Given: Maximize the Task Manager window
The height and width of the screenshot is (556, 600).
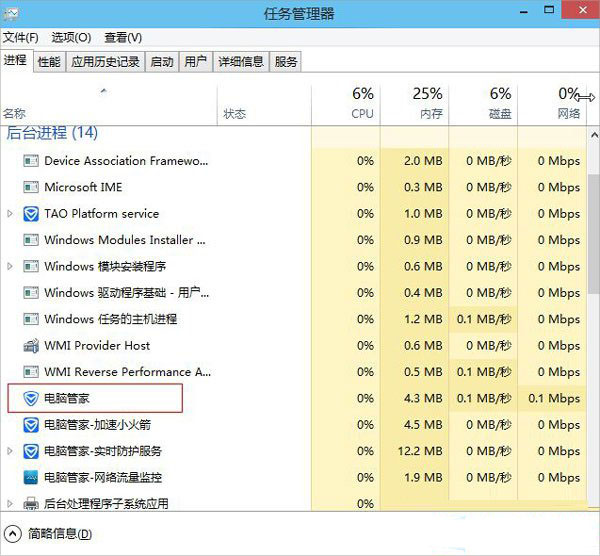Looking at the screenshot, I should (x=549, y=10).
